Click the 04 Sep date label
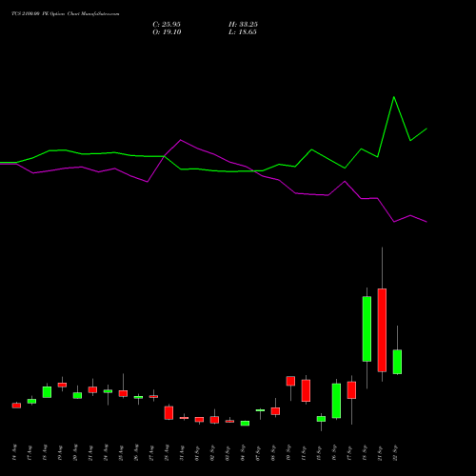 click(243, 452)
